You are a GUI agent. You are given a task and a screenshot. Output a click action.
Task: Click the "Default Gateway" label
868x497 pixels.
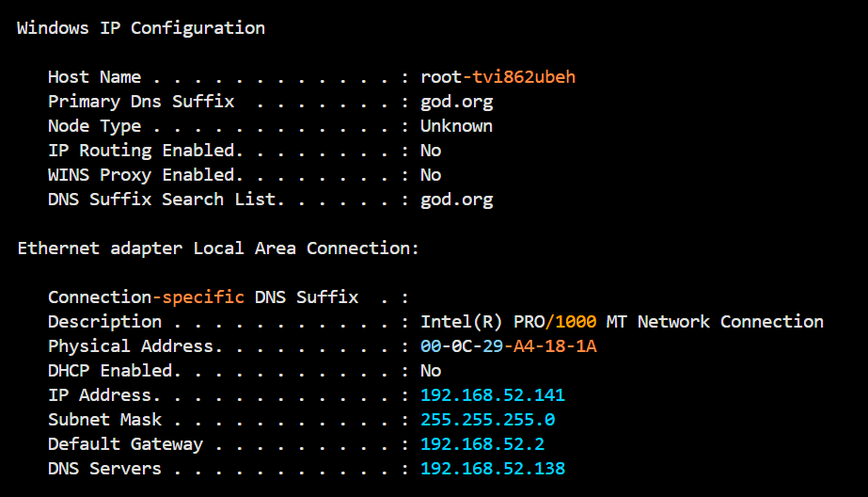125,444
